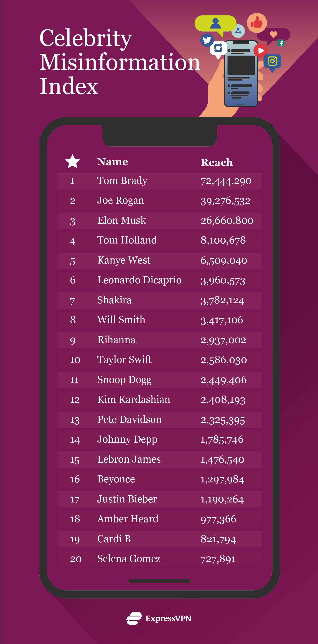Screen dimensions: 318x644
Task: Click the user profile icon in yellow bubble
Action: point(215,23)
